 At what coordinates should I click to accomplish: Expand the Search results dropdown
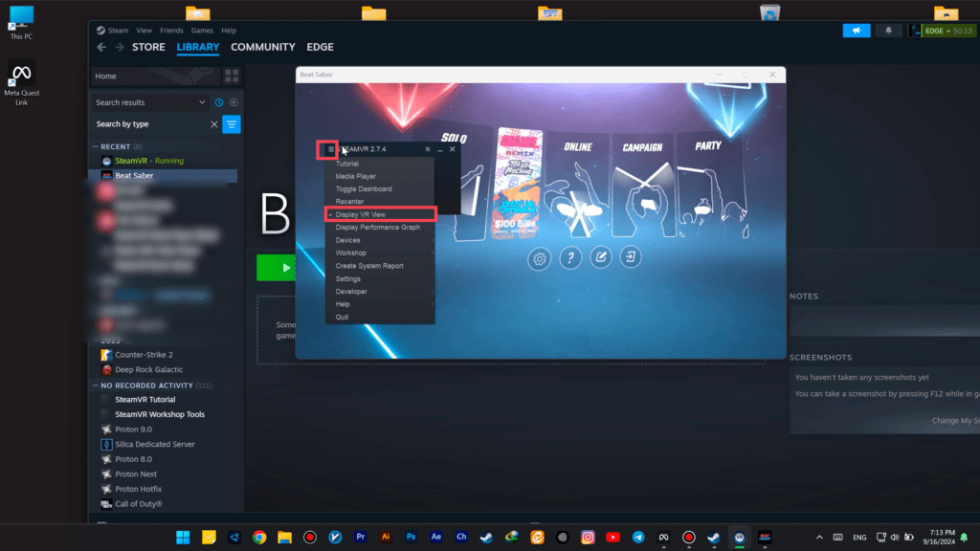[x=202, y=102]
